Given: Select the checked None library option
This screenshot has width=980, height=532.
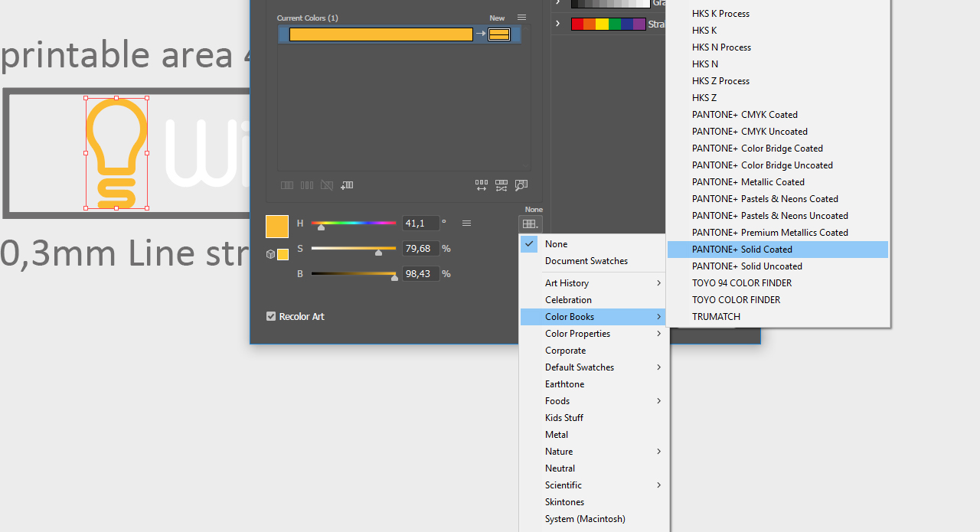Looking at the screenshot, I should pyautogui.click(x=557, y=244).
